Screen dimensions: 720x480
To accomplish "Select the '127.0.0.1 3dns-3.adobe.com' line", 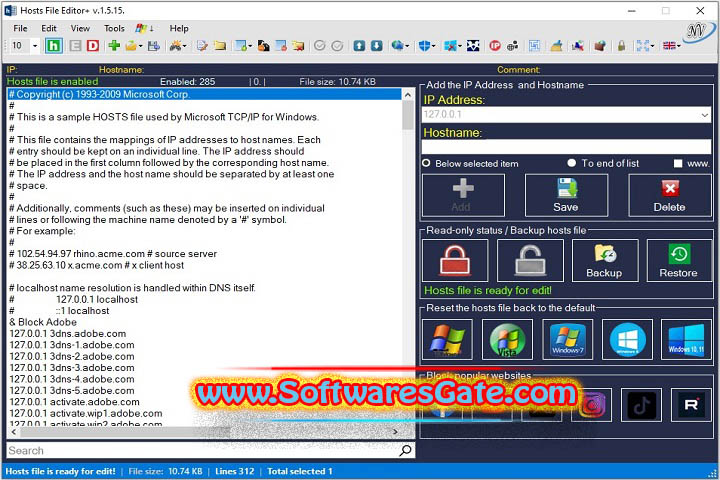I will (204, 367).
